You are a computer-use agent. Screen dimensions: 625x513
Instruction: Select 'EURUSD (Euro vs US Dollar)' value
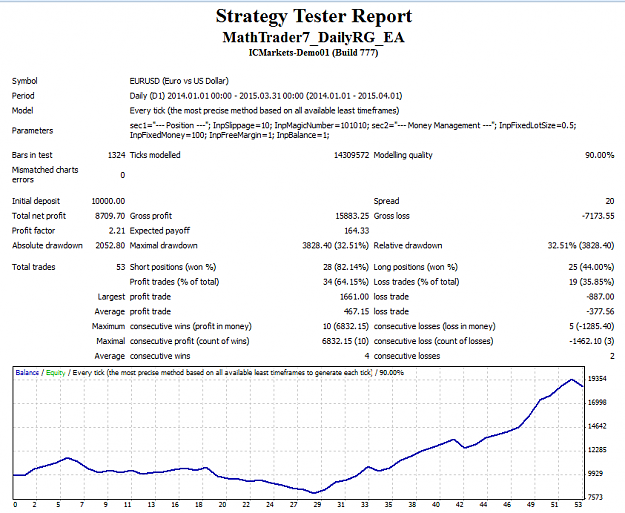pos(179,81)
